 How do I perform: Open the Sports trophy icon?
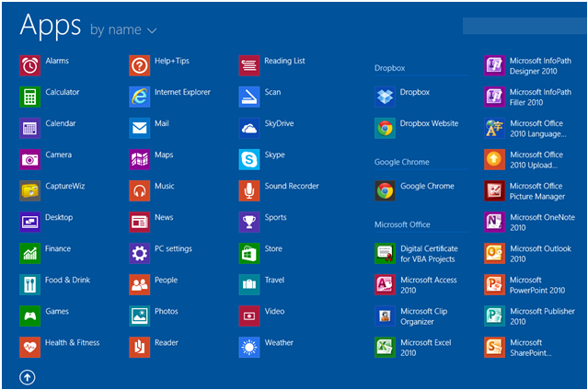click(249, 222)
